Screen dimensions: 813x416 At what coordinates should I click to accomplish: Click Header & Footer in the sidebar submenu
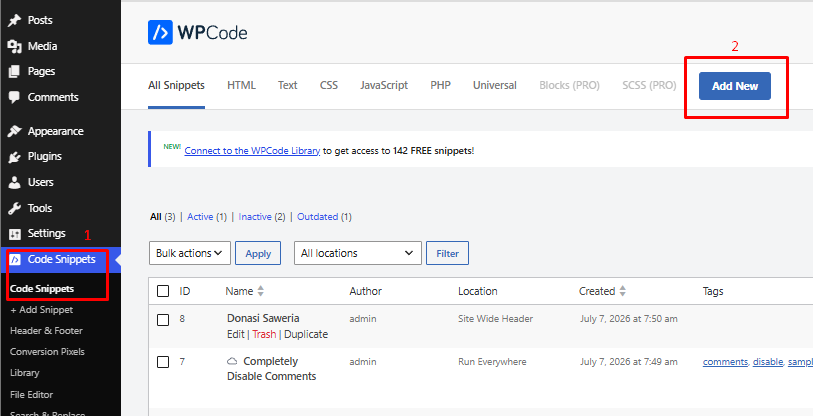pos(46,330)
